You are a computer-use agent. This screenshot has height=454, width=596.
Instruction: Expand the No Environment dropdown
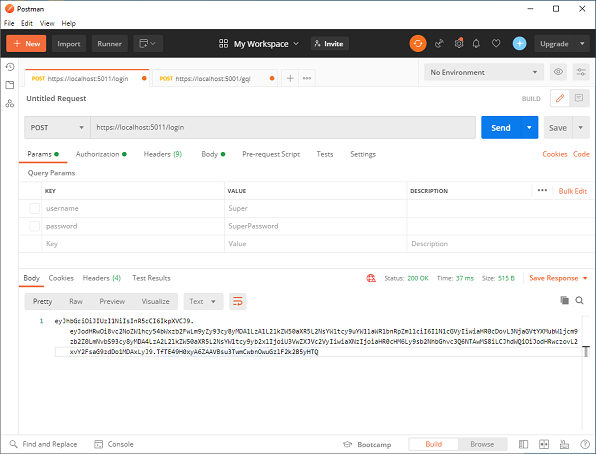click(x=484, y=72)
